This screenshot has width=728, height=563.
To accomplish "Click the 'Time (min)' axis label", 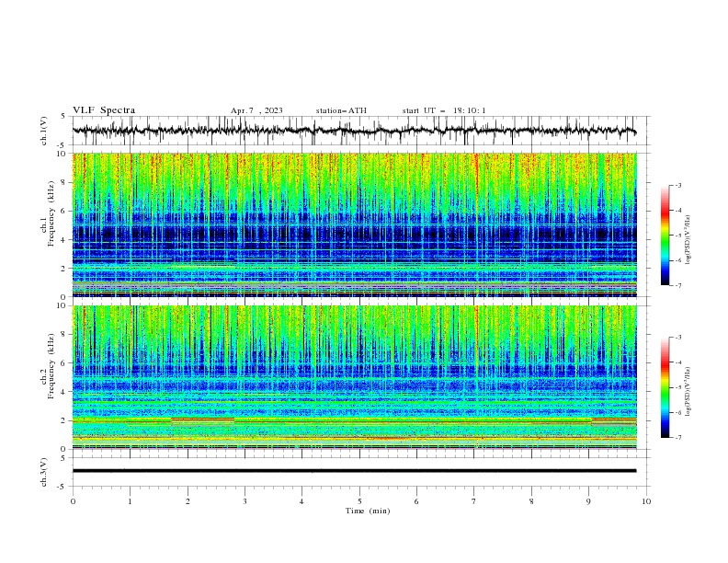I will pos(368,511).
